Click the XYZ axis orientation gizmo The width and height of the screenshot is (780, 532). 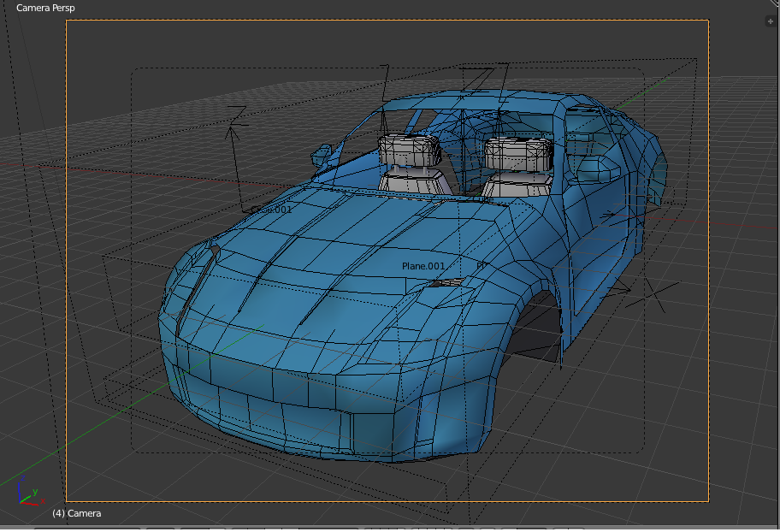(31, 492)
